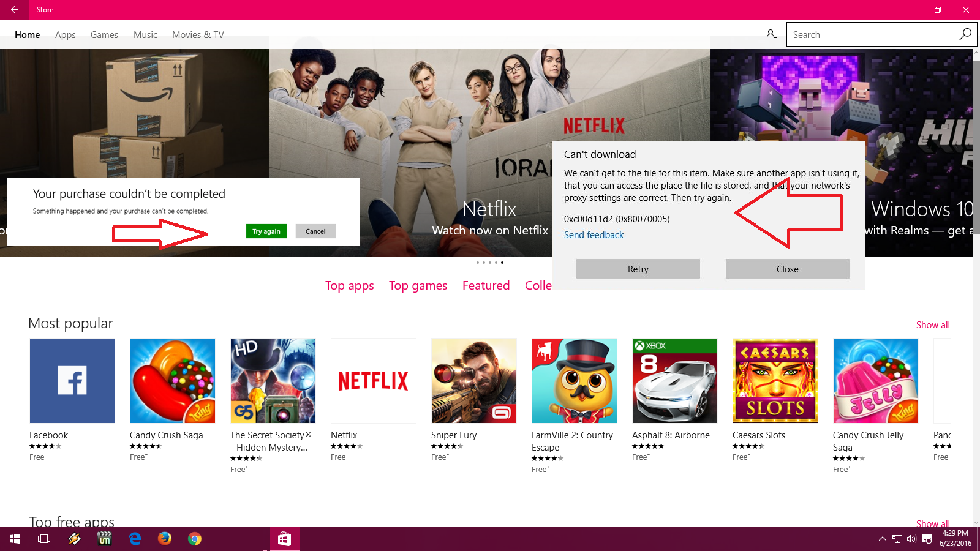Image resolution: width=980 pixels, height=551 pixels.
Task: Select the Home tab
Action: (x=28, y=35)
